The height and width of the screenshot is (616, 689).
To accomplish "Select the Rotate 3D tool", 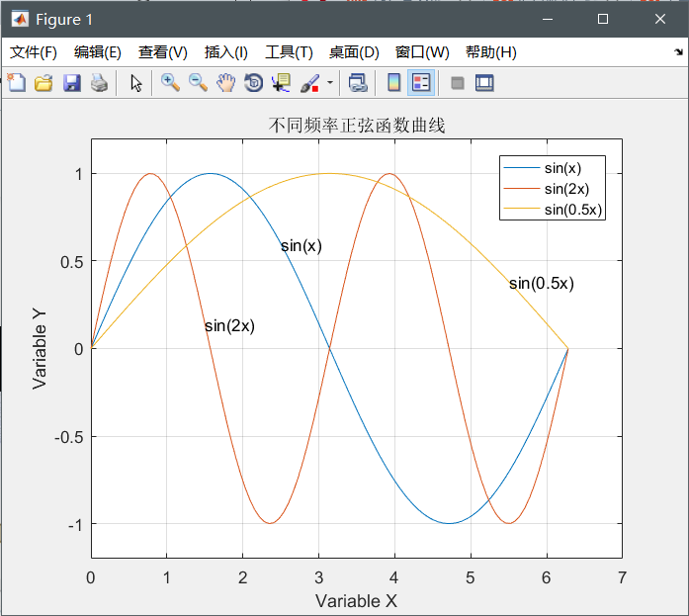I will (253, 83).
